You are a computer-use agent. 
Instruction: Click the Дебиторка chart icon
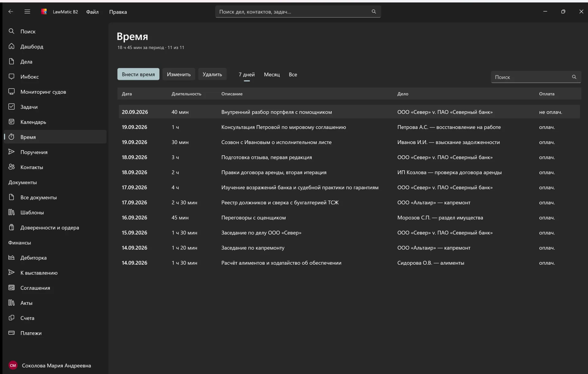click(x=11, y=258)
